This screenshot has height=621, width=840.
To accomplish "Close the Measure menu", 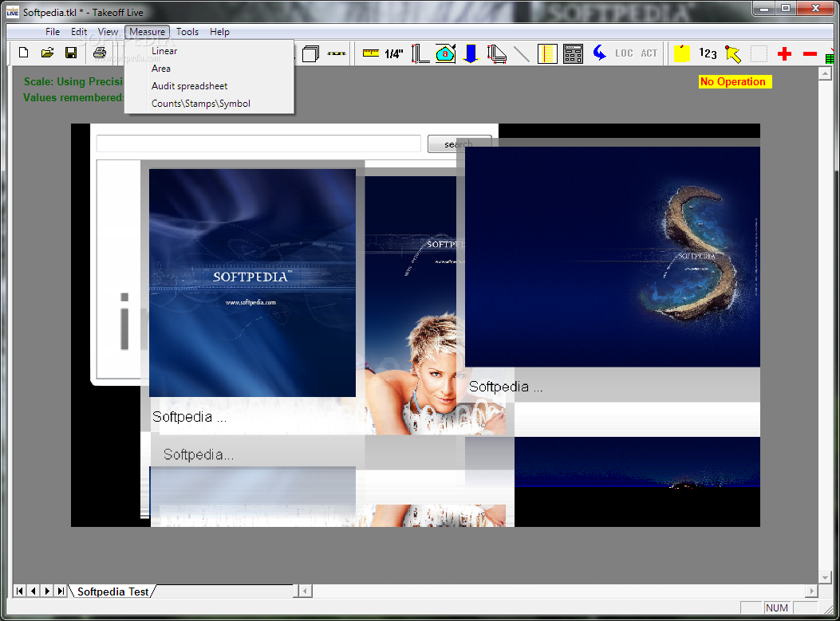I will tap(148, 32).
